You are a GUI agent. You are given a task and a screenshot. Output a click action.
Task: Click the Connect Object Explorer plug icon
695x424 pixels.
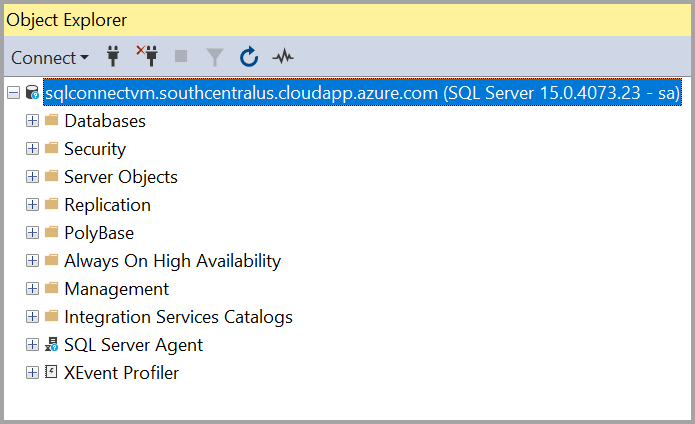tap(114, 57)
